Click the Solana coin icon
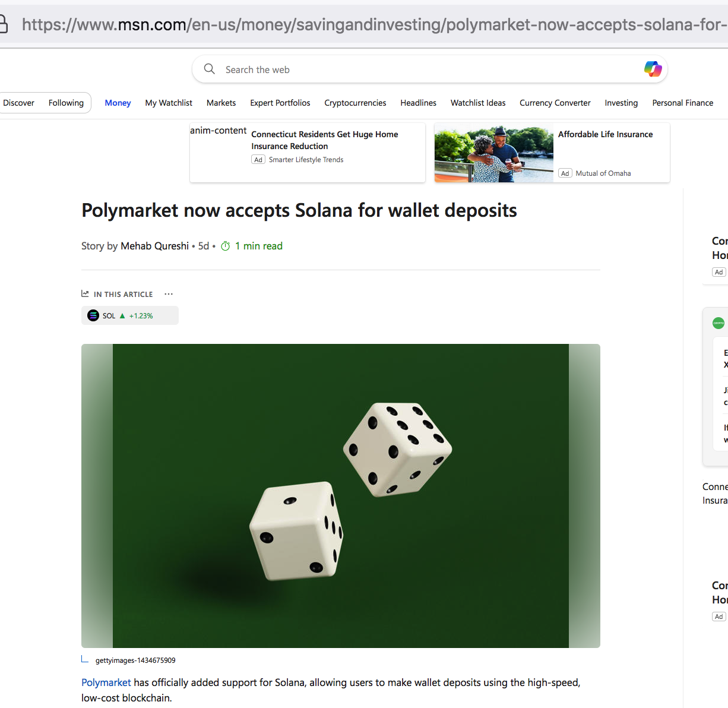The height and width of the screenshot is (708, 728). tap(93, 315)
